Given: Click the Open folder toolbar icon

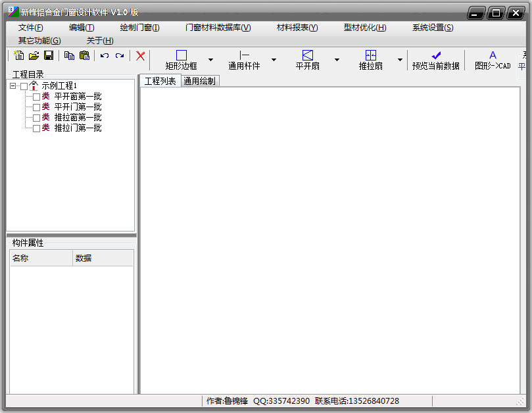Looking at the screenshot, I should pos(34,55).
